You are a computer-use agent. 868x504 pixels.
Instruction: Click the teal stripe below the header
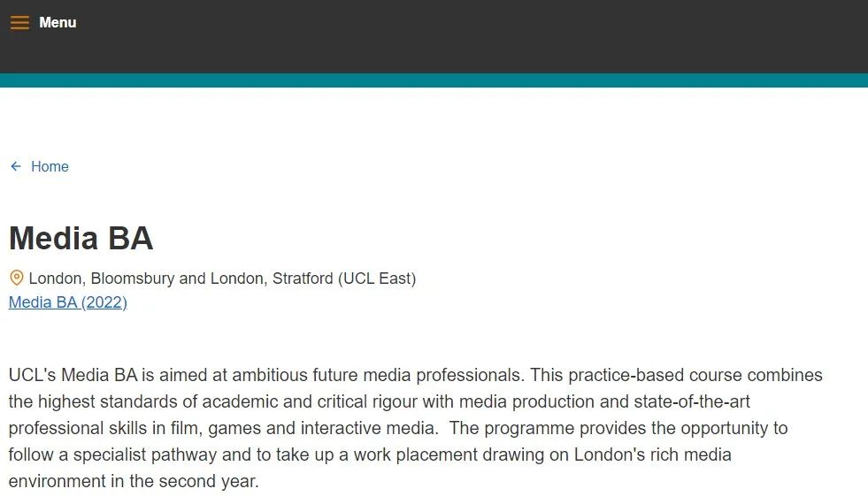coord(434,80)
